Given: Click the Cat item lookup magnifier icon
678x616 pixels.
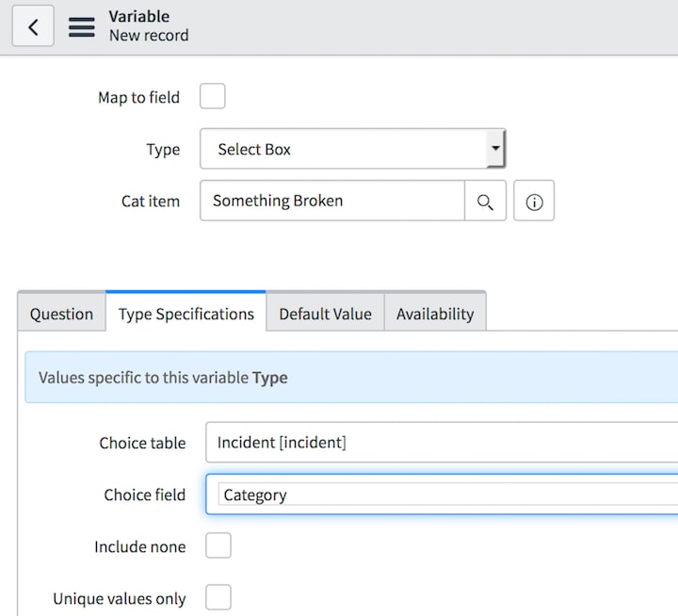Looking at the screenshot, I should 485,202.
